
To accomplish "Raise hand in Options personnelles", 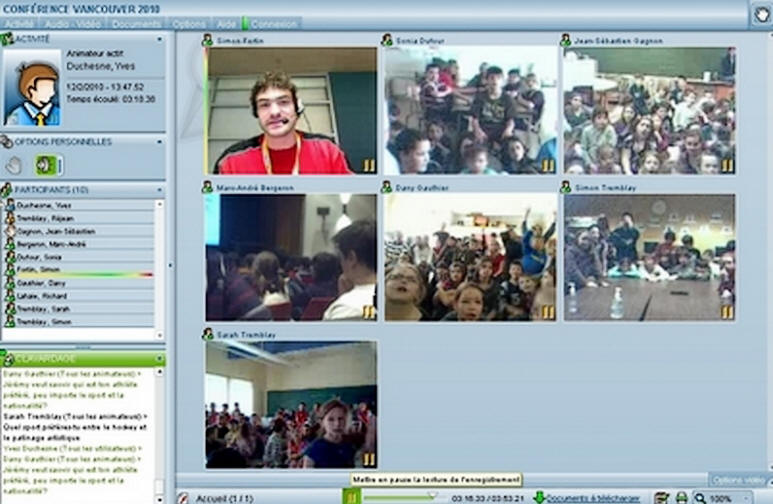I will tap(14, 166).
